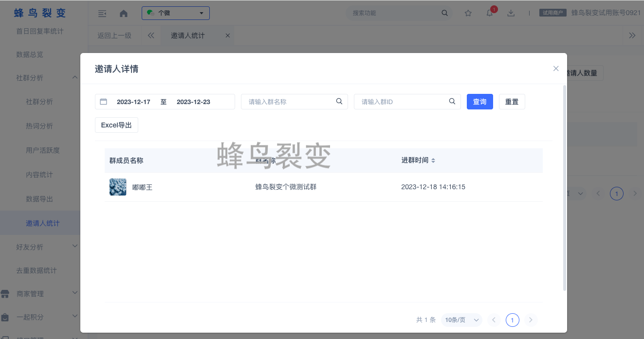Select 热词分析 in the sidebar
The width and height of the screenshot is (644, 339).
point(39,126)
